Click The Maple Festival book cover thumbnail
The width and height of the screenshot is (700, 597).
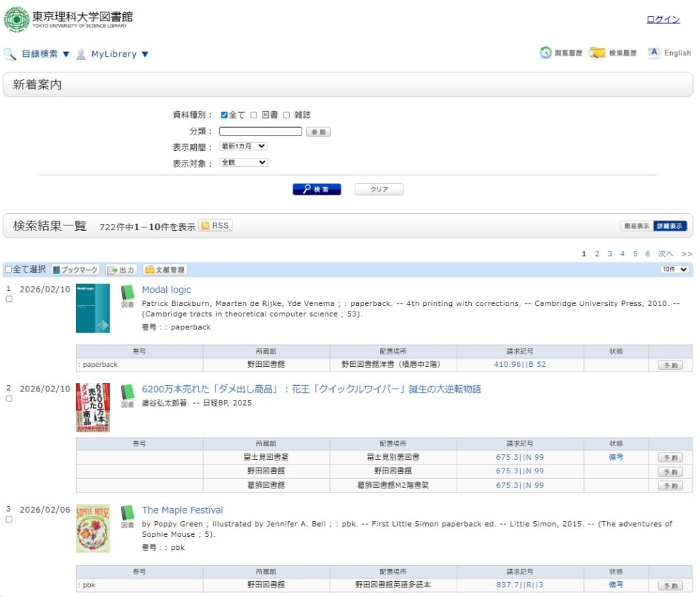(93, 529)
